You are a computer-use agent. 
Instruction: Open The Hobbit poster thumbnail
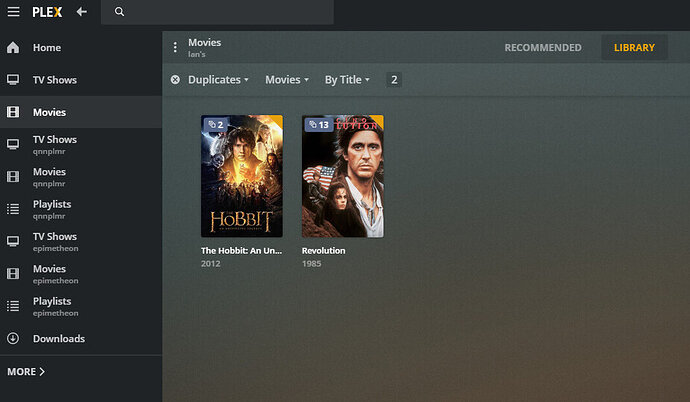coord(242,176)
